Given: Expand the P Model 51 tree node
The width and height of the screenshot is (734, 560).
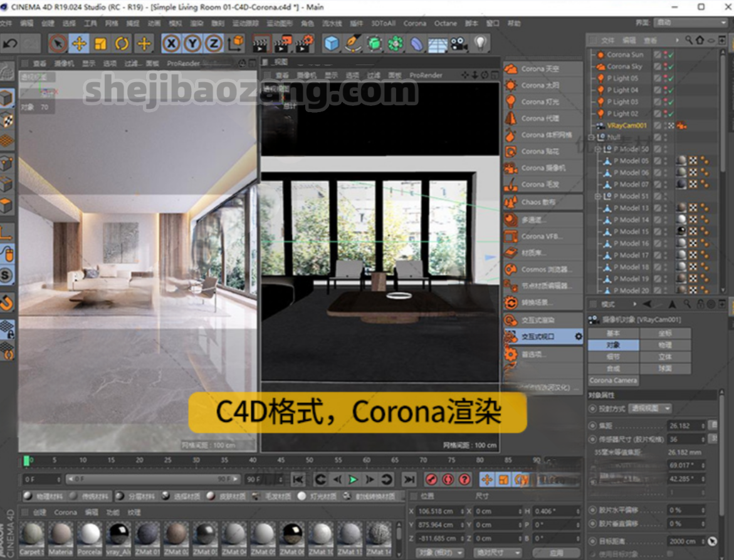Looking at the screenshot, I should tap(598, 197).
